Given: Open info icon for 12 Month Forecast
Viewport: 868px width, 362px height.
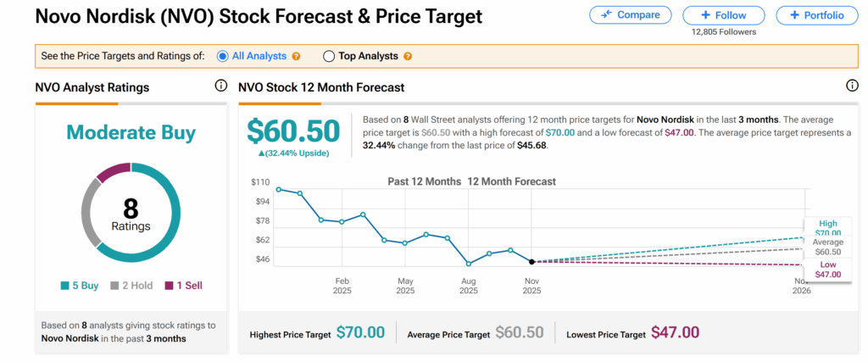Looking at the screenshot, I should [x=852, y=86].
